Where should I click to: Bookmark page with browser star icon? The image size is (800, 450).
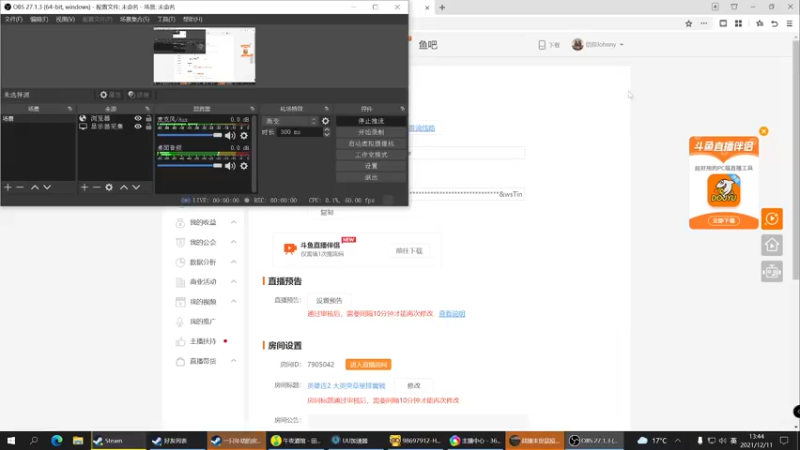point(688,23)
